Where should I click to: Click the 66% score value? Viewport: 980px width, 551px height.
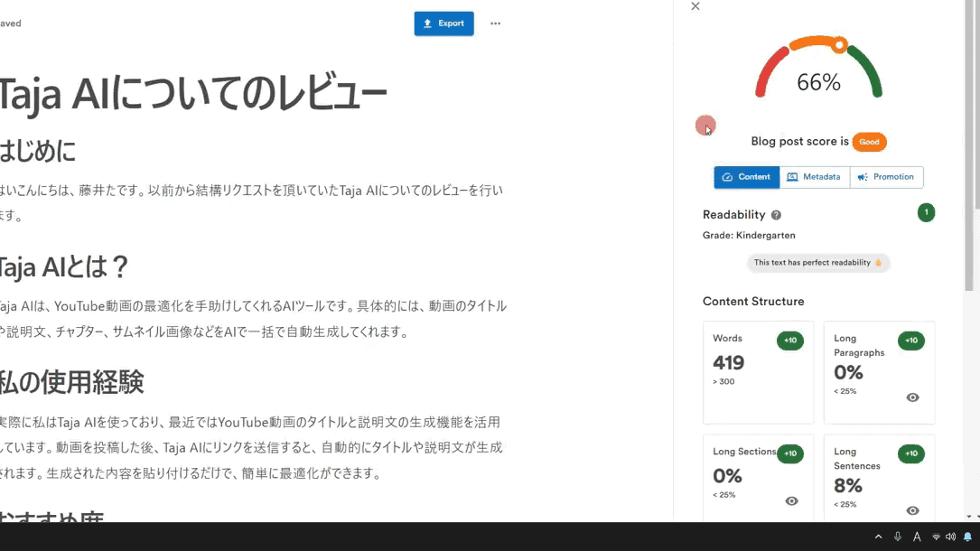[818, 82]
